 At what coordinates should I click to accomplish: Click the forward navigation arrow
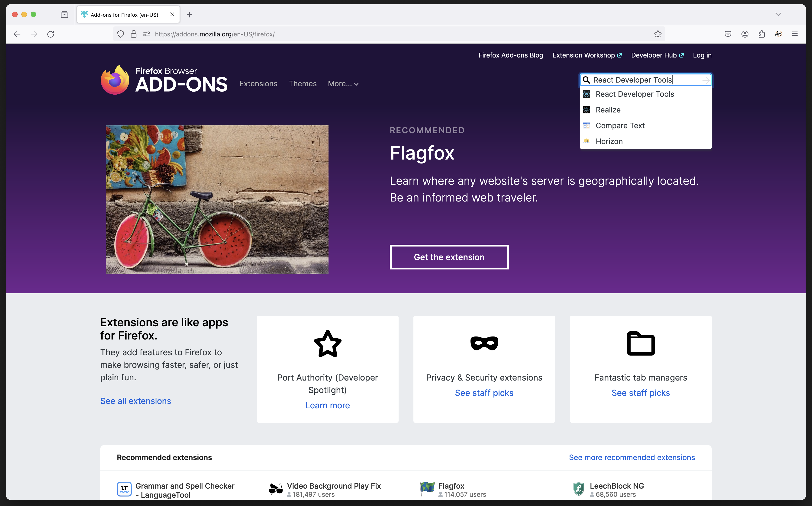[34, 34]
